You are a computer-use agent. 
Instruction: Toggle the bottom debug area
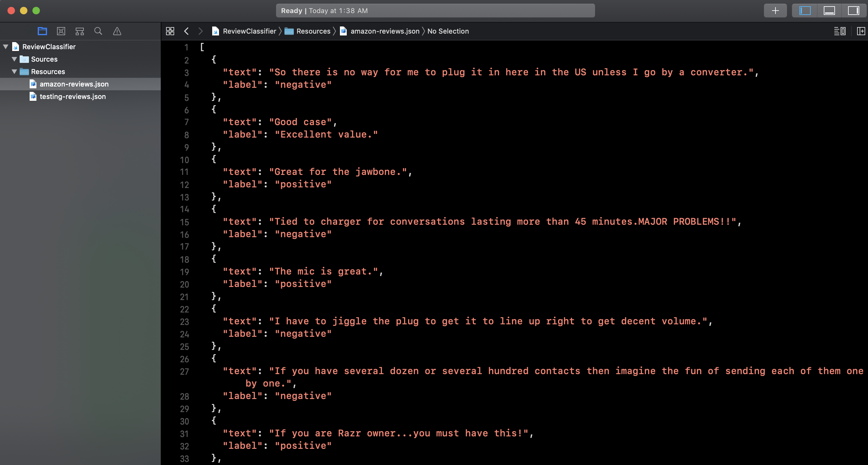click(x=829, y=11)
